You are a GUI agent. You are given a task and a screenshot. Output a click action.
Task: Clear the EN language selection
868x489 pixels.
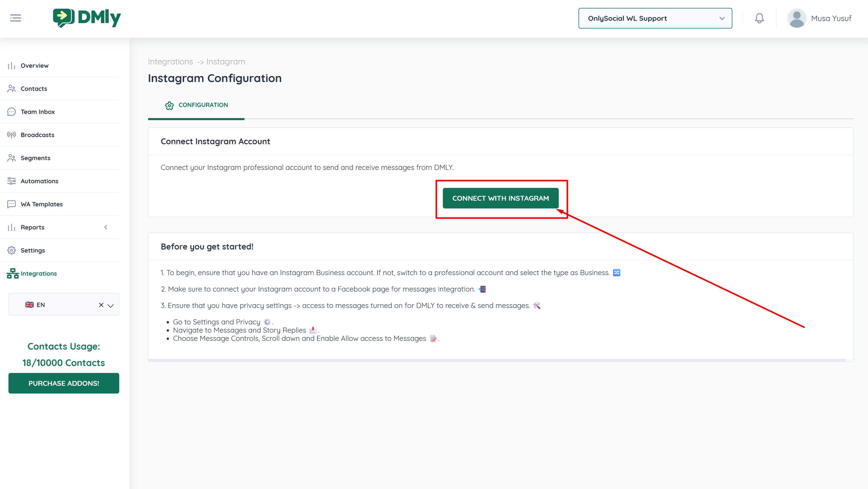click(101, 305)
